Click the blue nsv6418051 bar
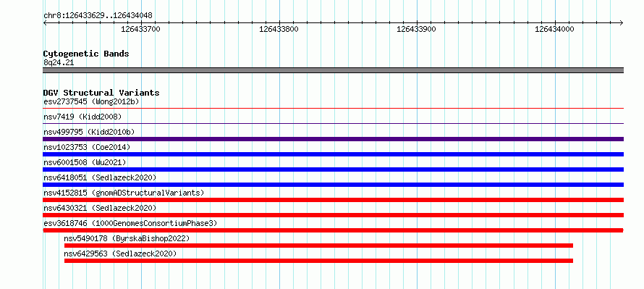Image resolution: width=644 pixels, height=289 pixels. (x=334, y=185)
